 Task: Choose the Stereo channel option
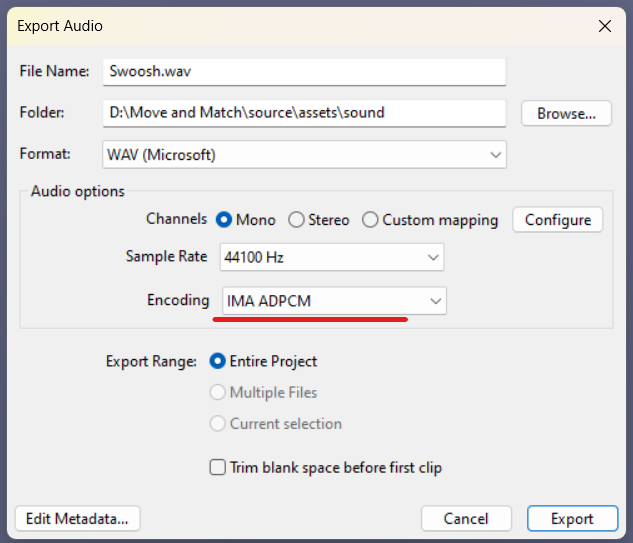296,220
